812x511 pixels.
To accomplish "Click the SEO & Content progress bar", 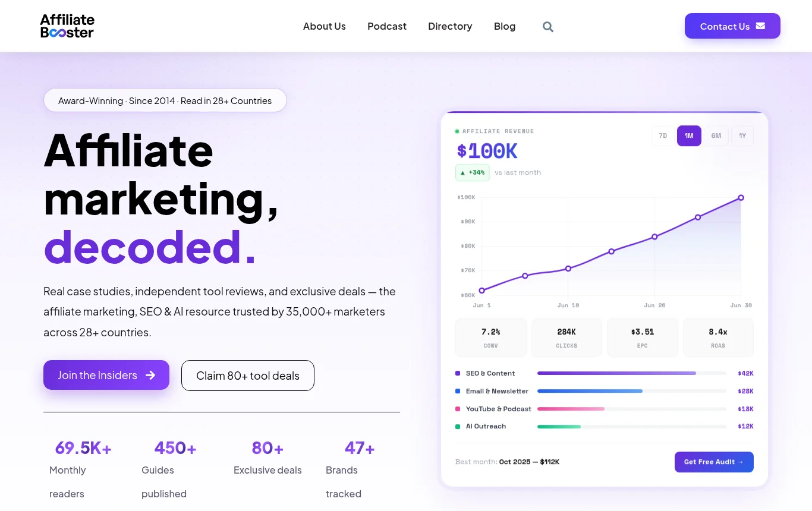I will coord(632,373).
